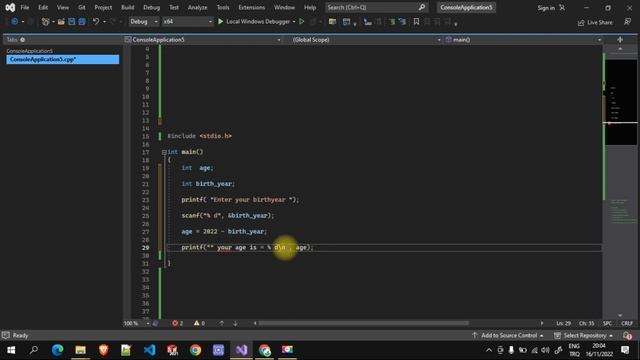Click the Visual Studio logo icon
The image size is (640, 360).
click(10, 7)
